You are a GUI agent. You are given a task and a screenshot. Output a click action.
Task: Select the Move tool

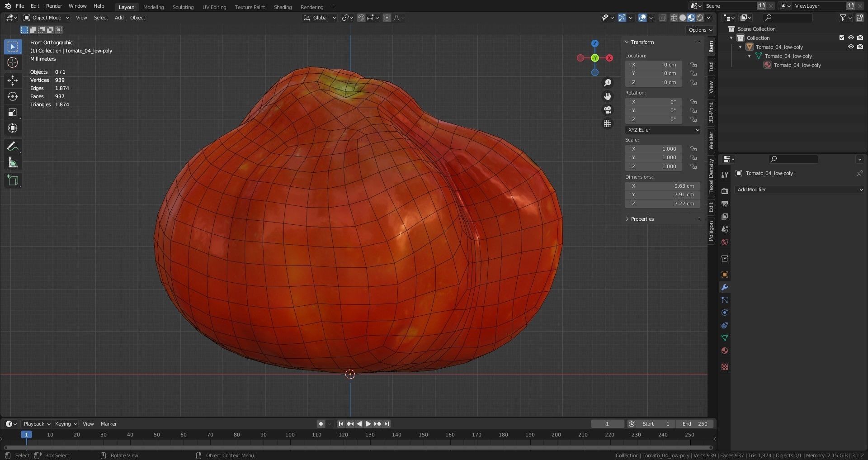[x=13, y=81]
